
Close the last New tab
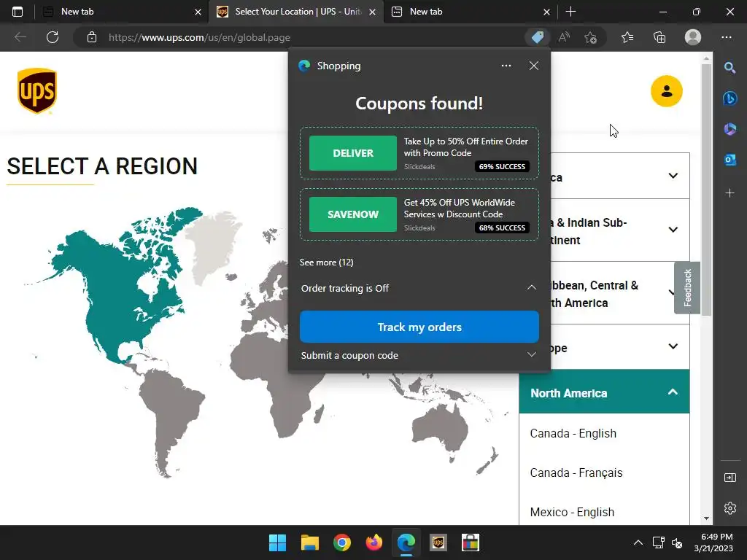pyautogui.click(x=547, y=12)
